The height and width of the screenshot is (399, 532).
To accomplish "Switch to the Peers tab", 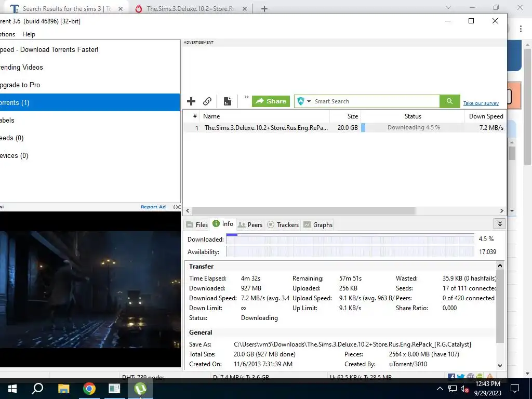I will coord(250,224).
